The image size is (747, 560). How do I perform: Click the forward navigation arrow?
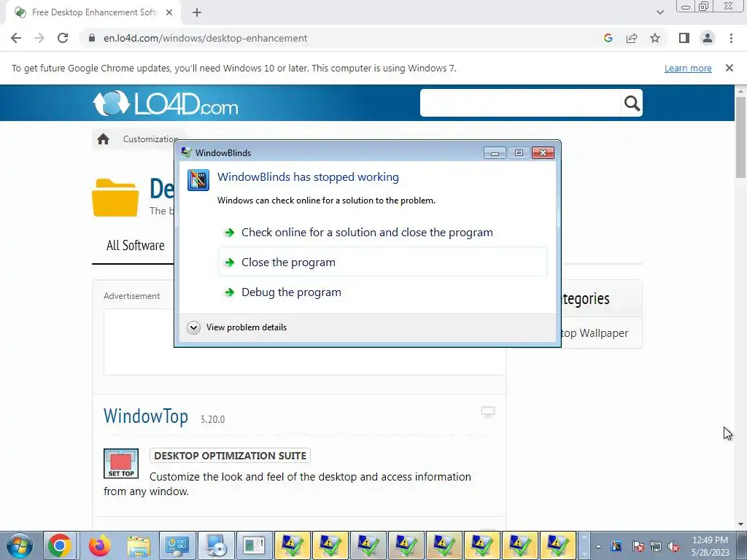point(39,38)
